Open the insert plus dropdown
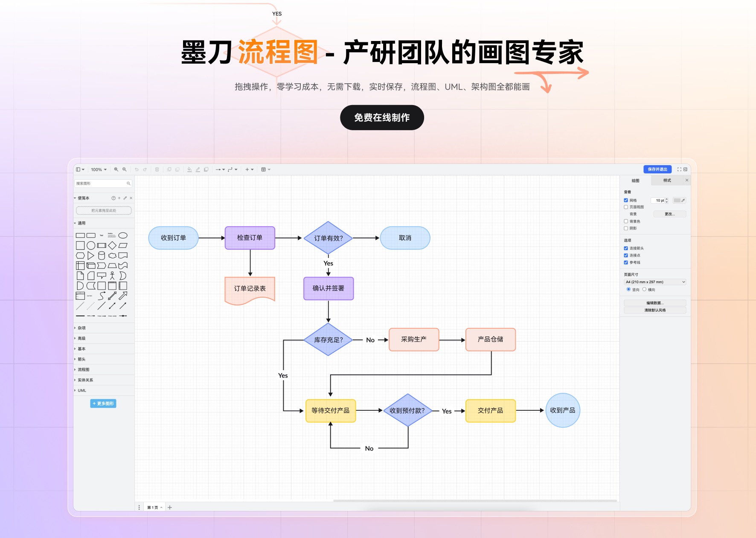 click(x=250, y=170)
